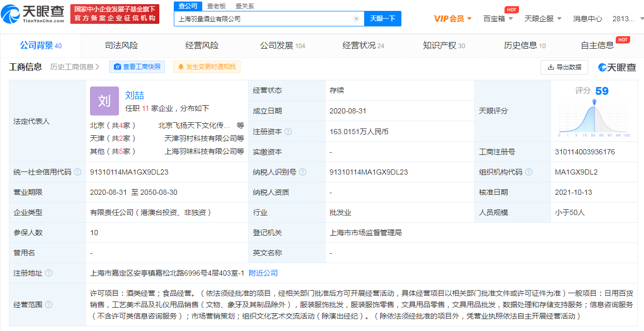644x331 pixels.
Task: Click the 天津（共2家） region entry
Action: pyautogui.click(x=113, y=138)
